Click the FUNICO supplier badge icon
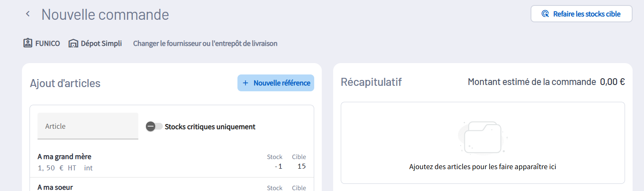Screen dimensions: 644x191 28,43
